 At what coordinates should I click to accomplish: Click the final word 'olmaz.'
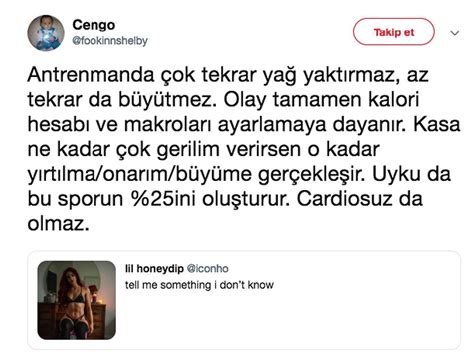pos(58,224)
